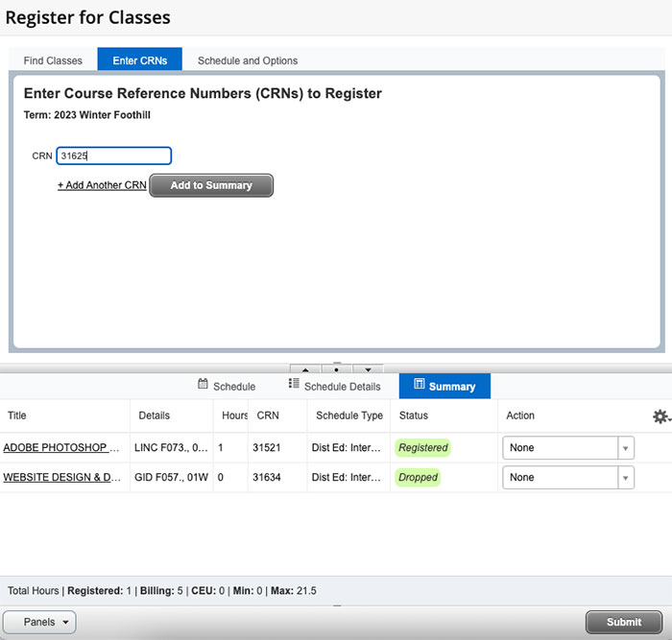Click the Add Another CRN link

102,185
